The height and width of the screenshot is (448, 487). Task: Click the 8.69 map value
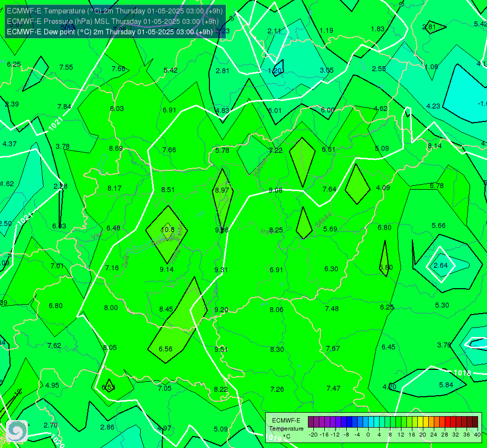(x=116, y=149)
